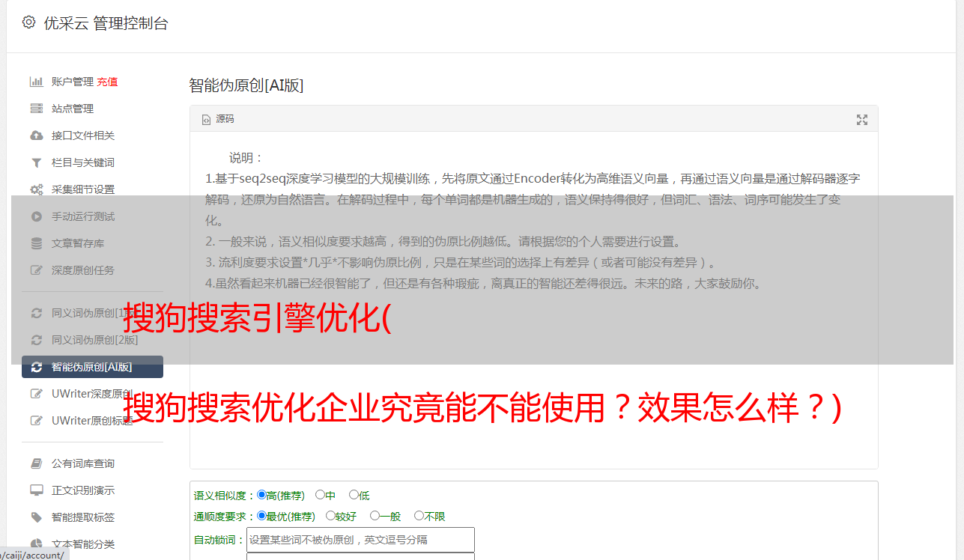Click the red 充值 recharge link
This screenshot has height=560, width=964.
[x=107, y=82]
